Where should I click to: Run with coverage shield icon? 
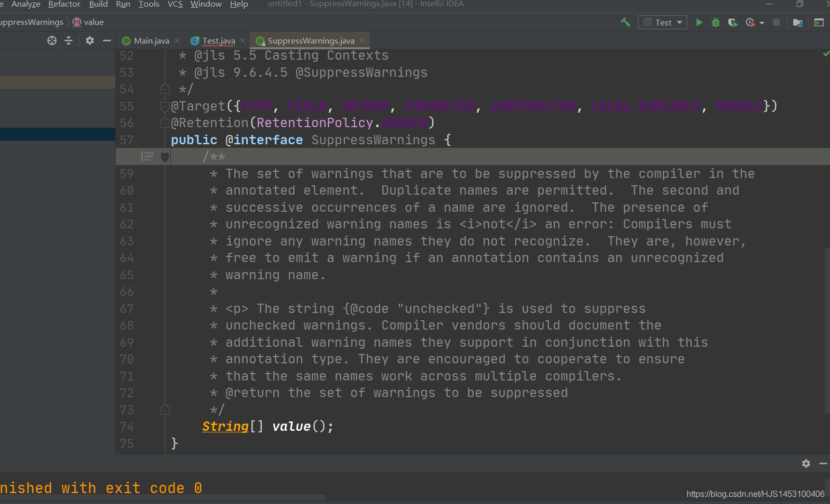pos(732,22)
